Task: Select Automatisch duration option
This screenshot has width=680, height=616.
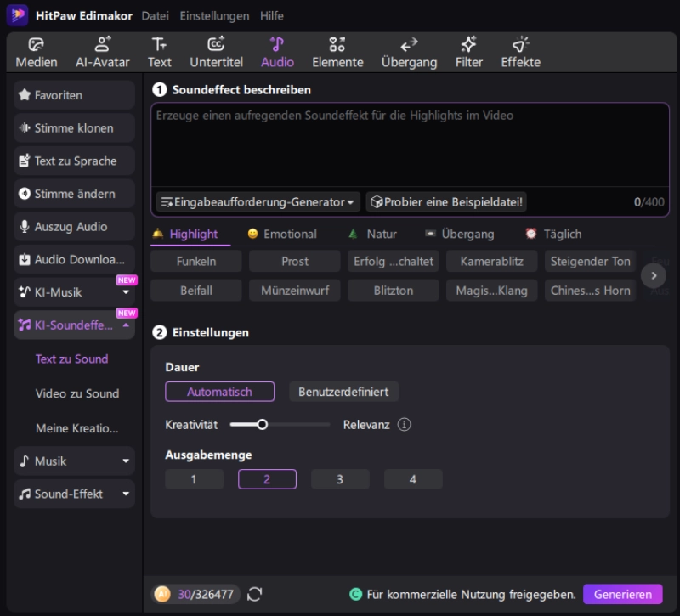Action: (x=219, y=392)
